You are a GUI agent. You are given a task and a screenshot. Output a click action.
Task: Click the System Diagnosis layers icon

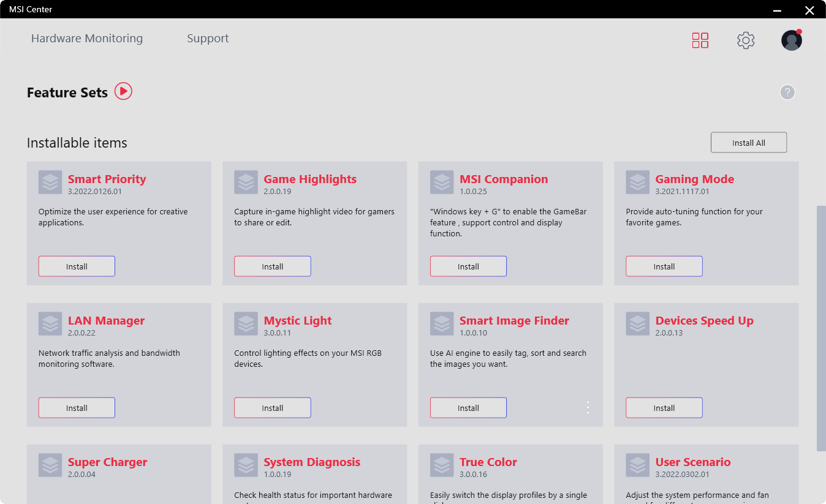pos(246,465)
